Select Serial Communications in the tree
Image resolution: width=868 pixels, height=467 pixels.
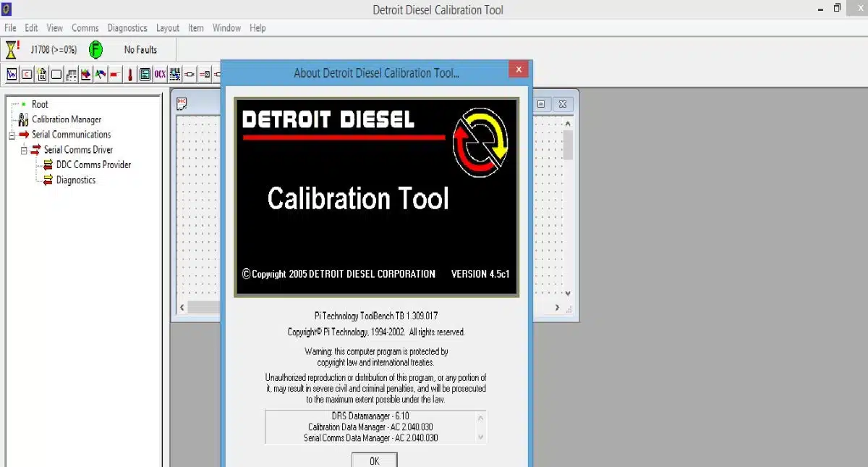pyautogui.click(x=72, y=135)
